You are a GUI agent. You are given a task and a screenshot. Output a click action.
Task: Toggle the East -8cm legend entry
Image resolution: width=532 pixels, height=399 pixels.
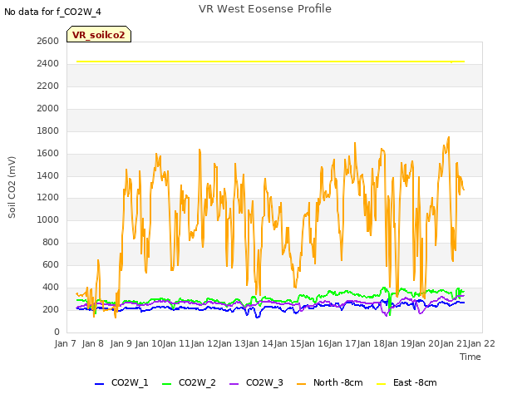tap(406, 382)
